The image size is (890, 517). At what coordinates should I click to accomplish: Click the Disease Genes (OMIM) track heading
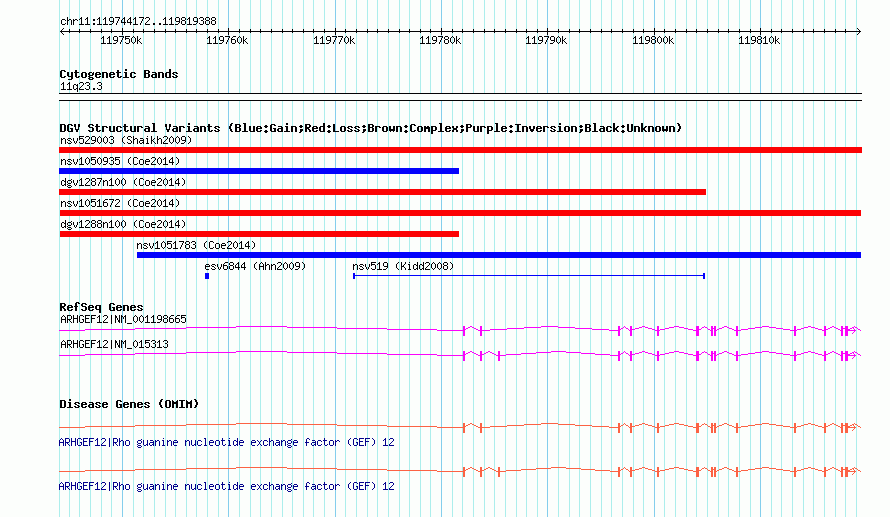click(x=129, y=404)
